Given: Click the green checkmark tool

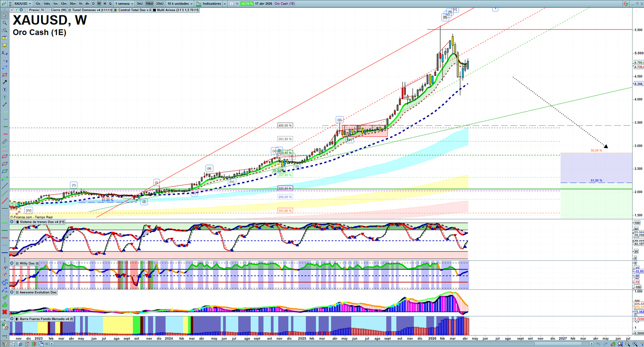Looking at the screenshot, I should point(4,297).
